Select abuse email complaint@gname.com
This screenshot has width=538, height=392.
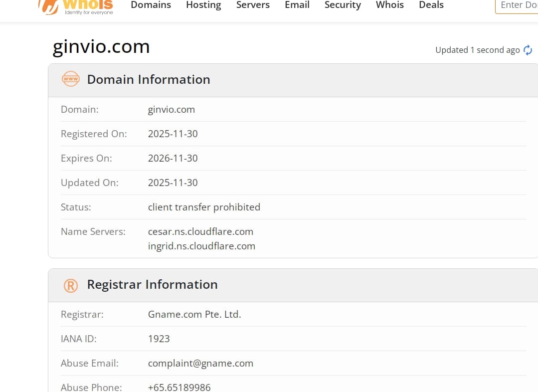coord(201,364)
